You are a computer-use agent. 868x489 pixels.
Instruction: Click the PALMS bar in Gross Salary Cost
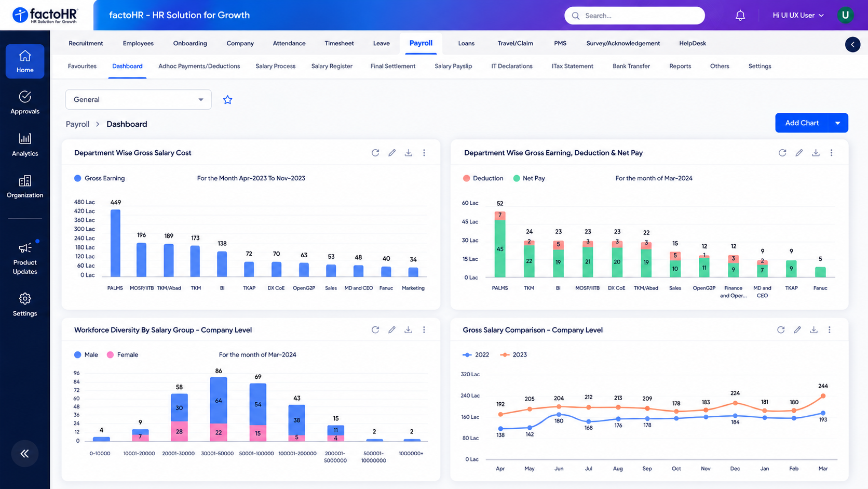(x=115, y=243)
